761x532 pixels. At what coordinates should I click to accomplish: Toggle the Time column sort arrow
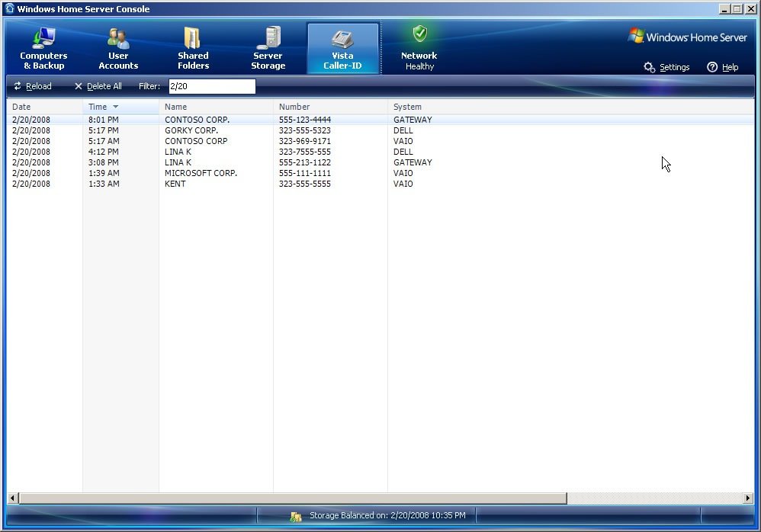pyautogui.click(x=115, y=107)
